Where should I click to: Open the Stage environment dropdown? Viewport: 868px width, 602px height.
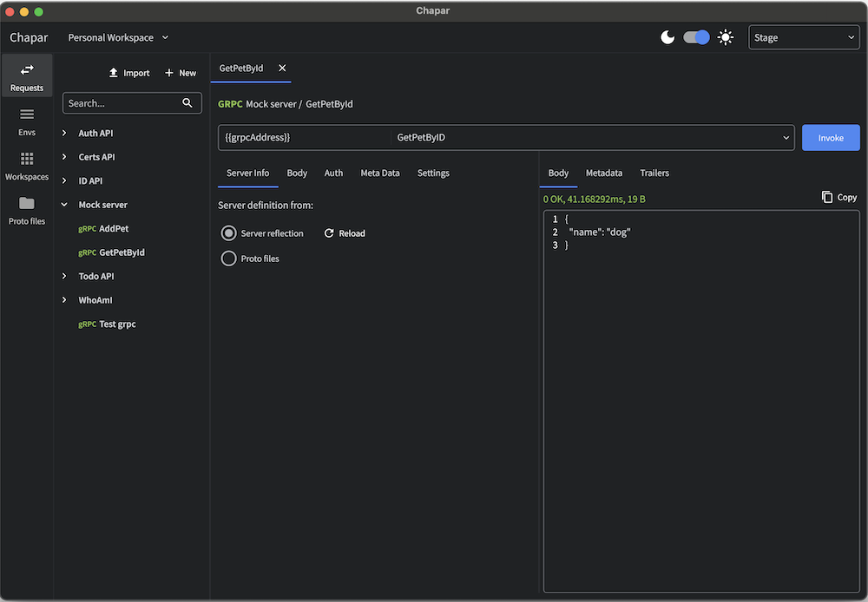[804, 37]
